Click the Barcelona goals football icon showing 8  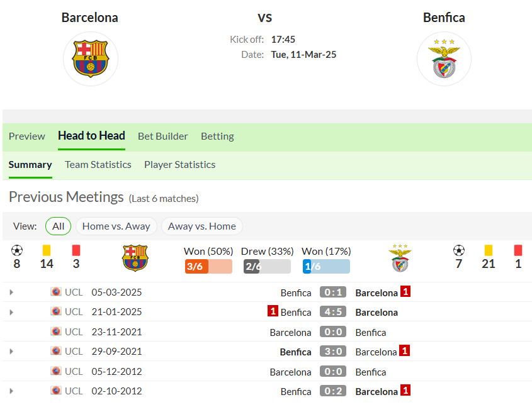pyautogui.click(x=17, y=250)
